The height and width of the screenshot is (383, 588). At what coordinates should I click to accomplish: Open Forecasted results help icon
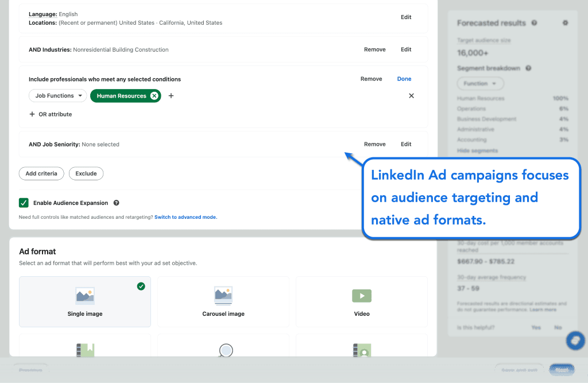534,23
